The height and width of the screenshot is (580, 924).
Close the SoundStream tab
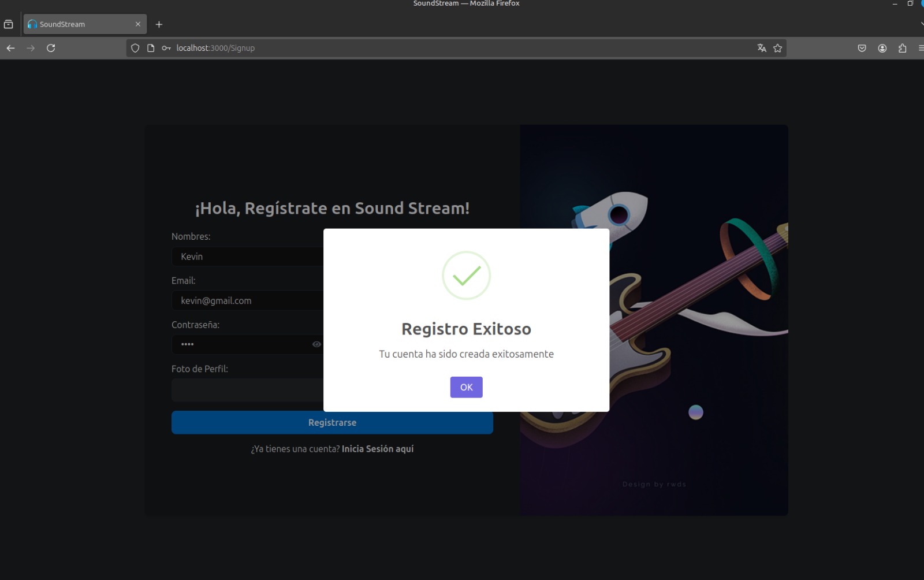pos(138,24)
